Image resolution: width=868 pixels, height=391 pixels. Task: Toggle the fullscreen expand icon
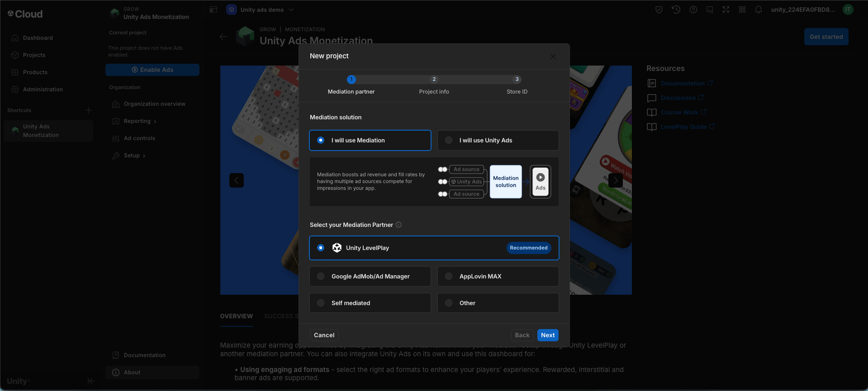click(726, 9)
